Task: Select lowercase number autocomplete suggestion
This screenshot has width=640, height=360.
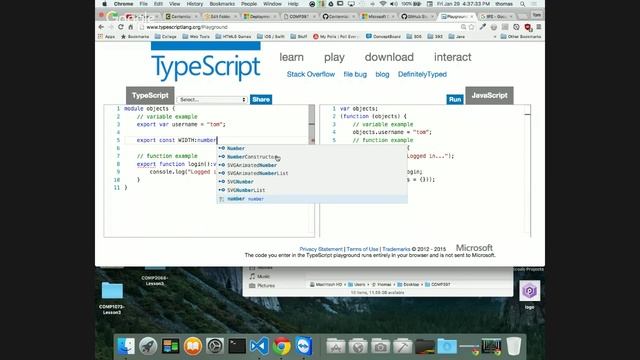Action: click(x=312, y=199)
